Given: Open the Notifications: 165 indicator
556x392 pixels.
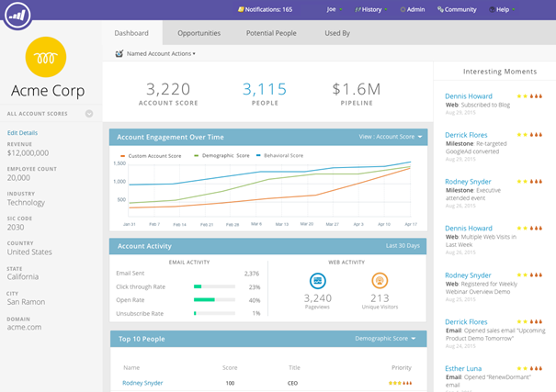Looking at the screenshot, I should pyautogui.click(x=265, y=9).
